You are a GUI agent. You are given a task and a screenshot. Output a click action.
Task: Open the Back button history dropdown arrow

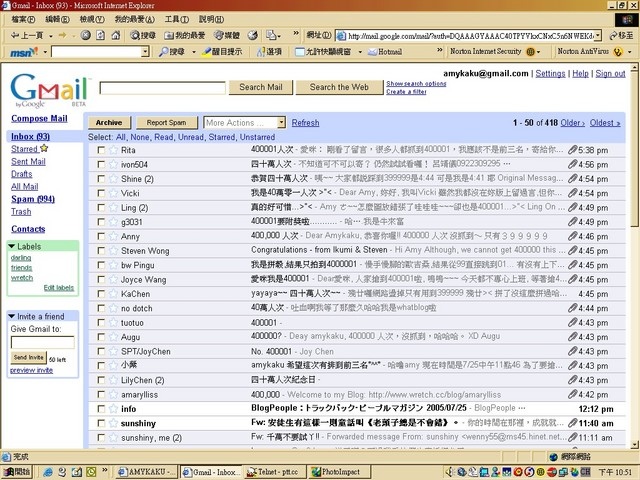(x=51, y=36)
